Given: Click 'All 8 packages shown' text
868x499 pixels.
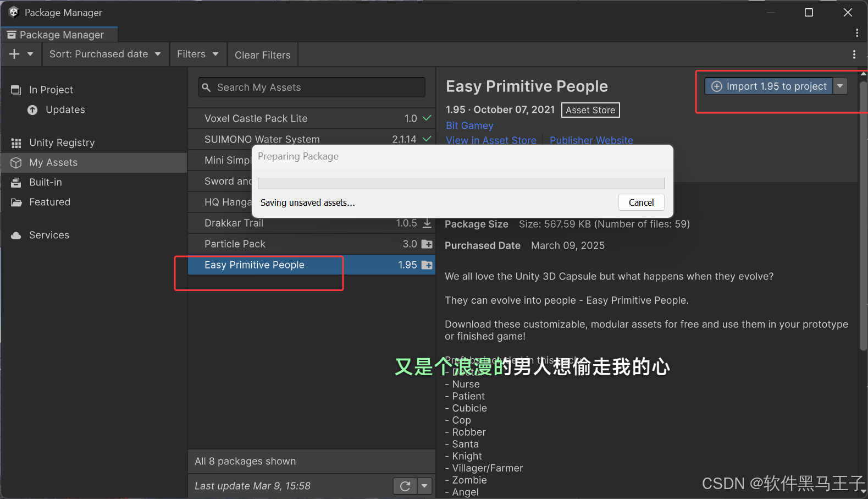Looking at the screenshot, I should [x=245, y=461].
